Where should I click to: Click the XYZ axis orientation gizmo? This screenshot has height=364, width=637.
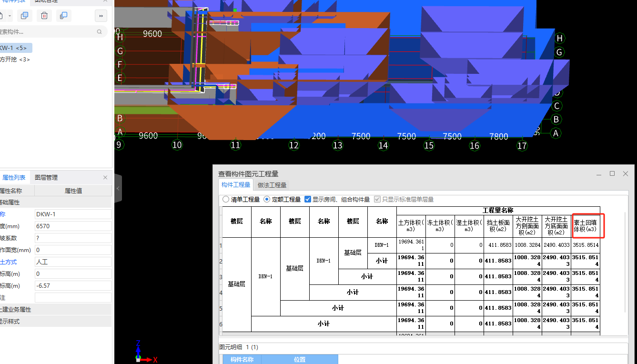[x=145, y=352]
